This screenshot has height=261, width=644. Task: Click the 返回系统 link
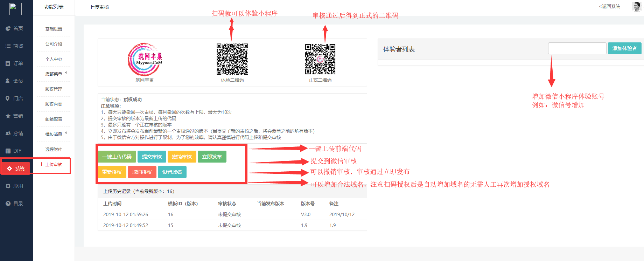click(x=609, y=7)
